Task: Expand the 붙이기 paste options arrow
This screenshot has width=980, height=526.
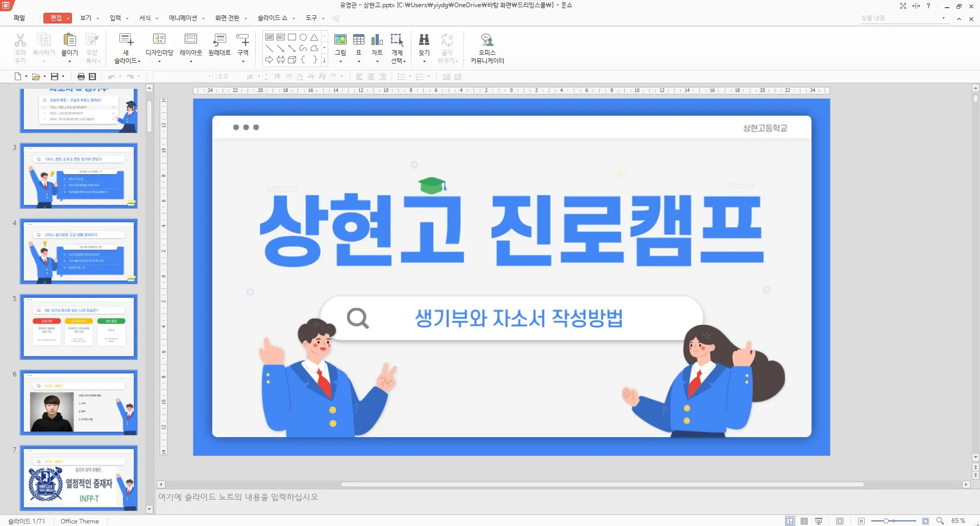Action: click(69, 60)
